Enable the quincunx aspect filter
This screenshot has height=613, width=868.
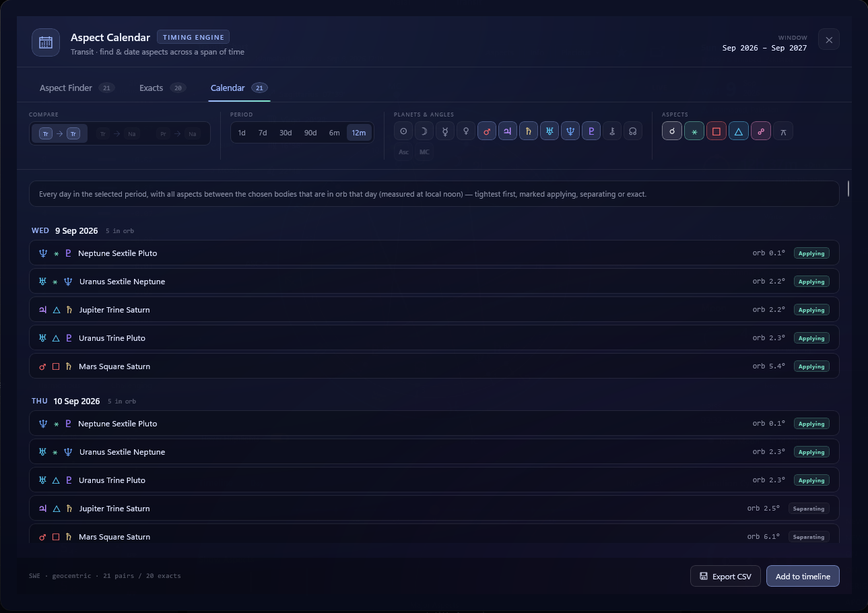(x=783, y=131)
